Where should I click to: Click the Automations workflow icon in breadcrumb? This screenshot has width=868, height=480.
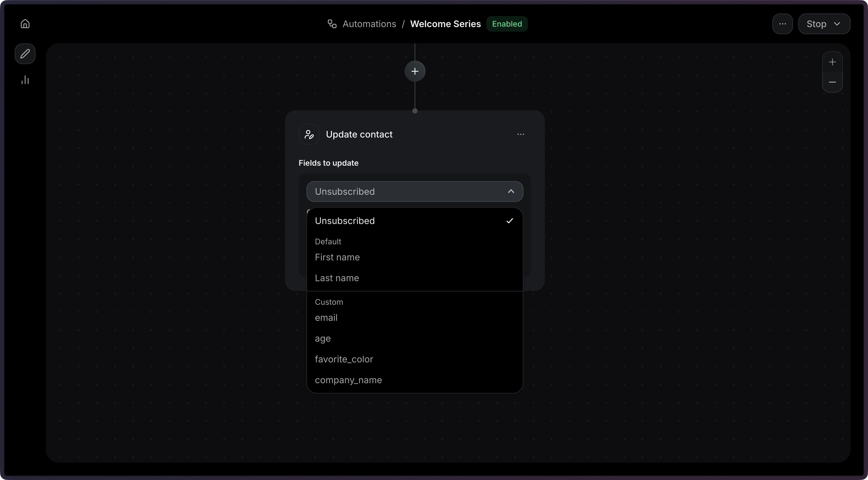pyautogui.click(x=332, y=24)
